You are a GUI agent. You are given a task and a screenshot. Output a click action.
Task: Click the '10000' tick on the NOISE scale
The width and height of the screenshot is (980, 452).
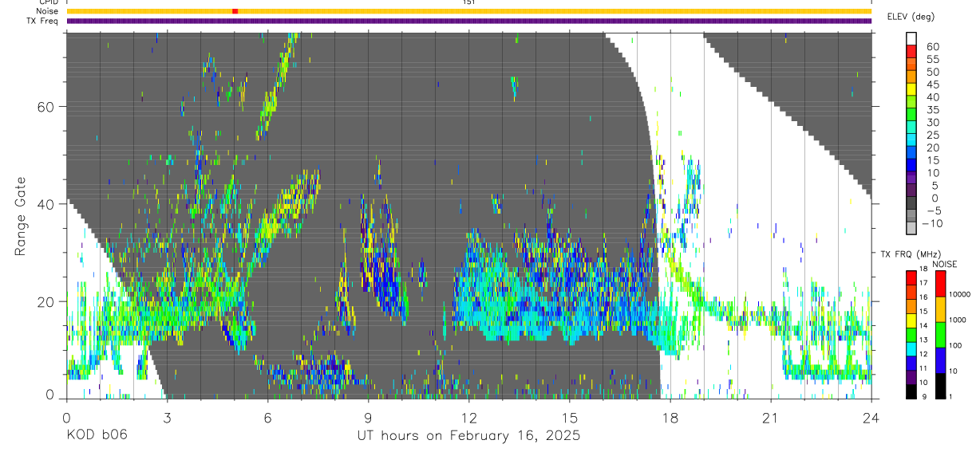click(959, 295)
